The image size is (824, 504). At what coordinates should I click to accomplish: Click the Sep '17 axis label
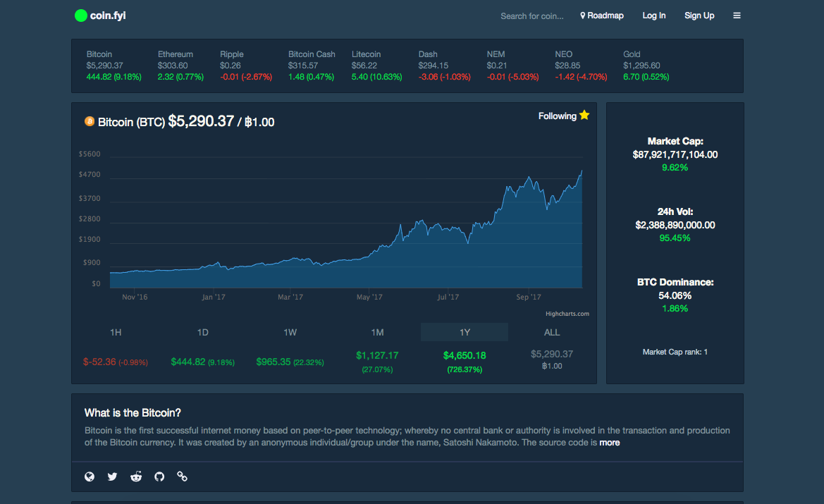click(529, 297)
